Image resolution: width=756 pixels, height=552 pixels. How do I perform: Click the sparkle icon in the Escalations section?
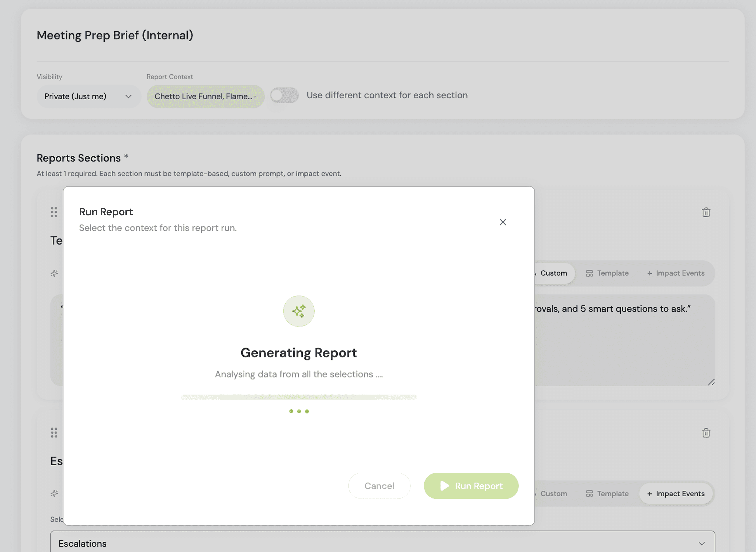pyautogui.click(x=54, y=493)
